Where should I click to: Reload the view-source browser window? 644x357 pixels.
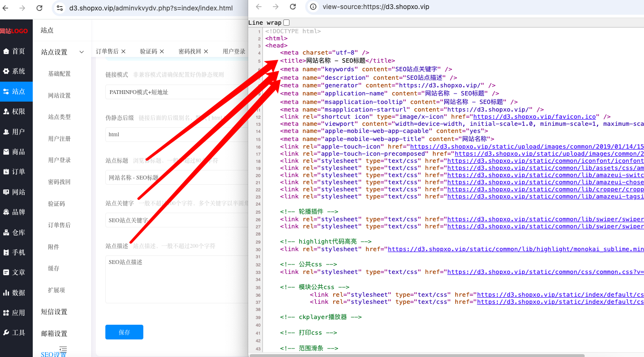tap(293, 7)
